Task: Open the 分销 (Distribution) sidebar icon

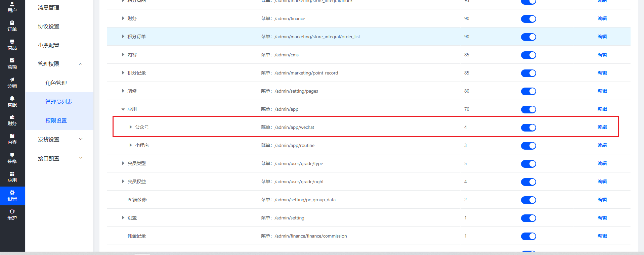Action: (x=12, y=83)
